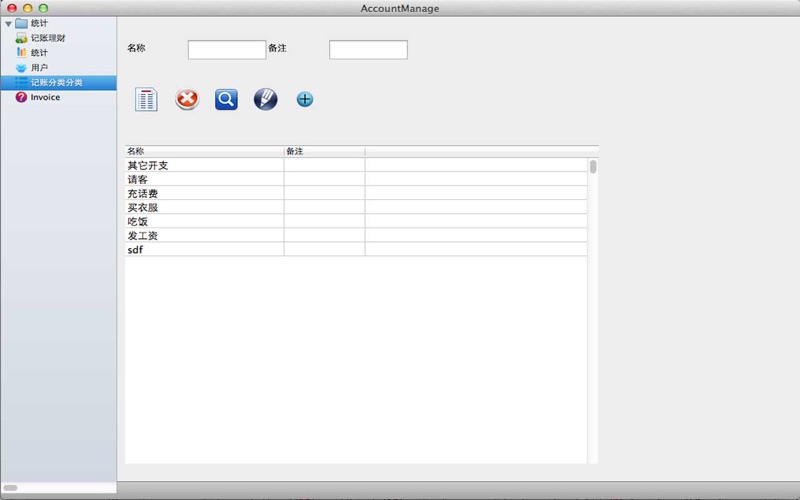This screenshot has height=500, width=800.
Task: Click the red delete X icon
Action: 187,99
